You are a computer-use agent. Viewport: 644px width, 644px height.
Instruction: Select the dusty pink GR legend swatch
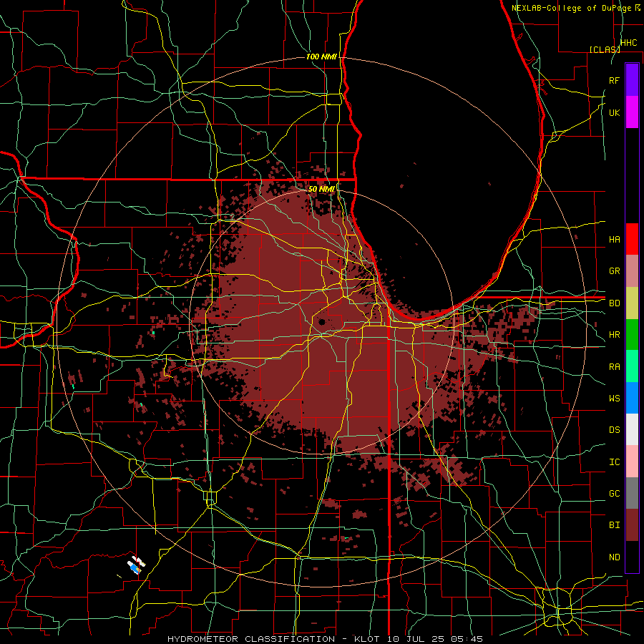coord(632,271)
